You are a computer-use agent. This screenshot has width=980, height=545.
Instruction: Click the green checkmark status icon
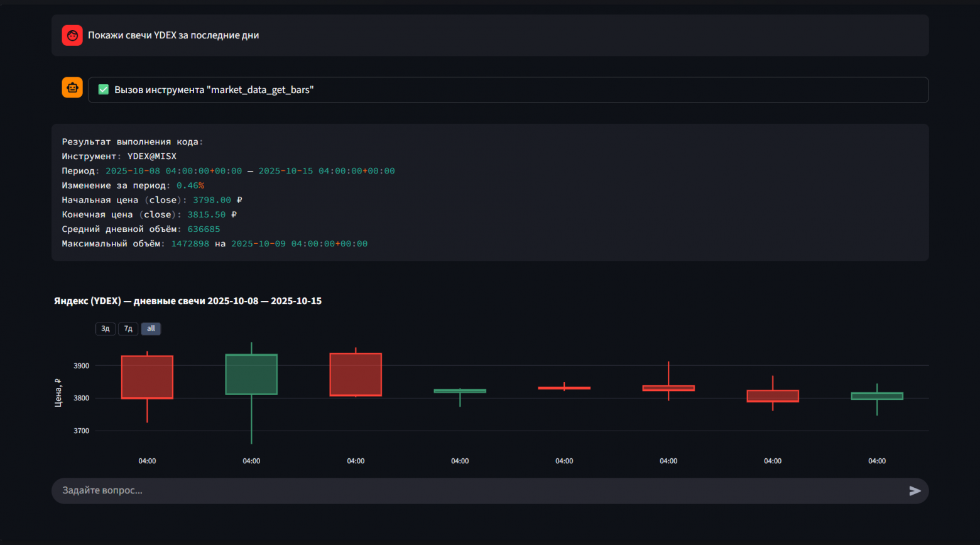click(104, 90)
